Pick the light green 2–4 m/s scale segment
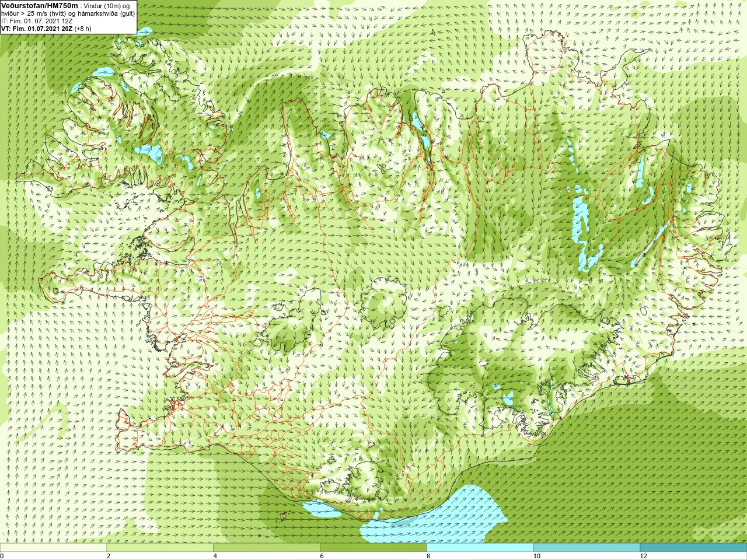Screen dimensions: 747x560 tap(160, 548)
